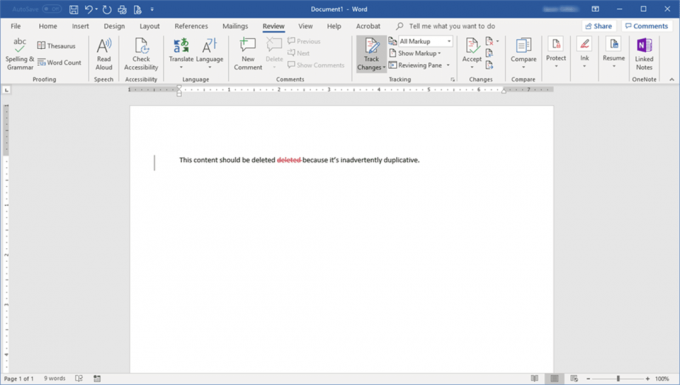Click the Share button
This screenshot has width=680, height=385.
[x=598, y=26]
